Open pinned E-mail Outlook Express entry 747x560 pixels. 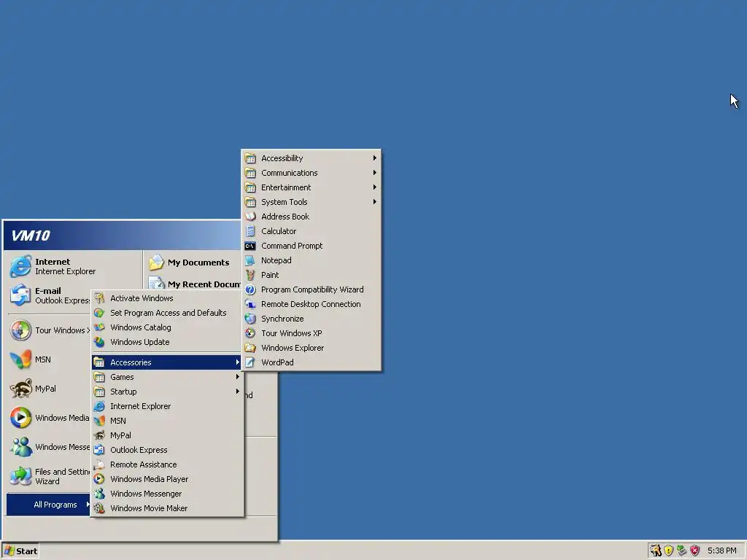click(50, 295)
